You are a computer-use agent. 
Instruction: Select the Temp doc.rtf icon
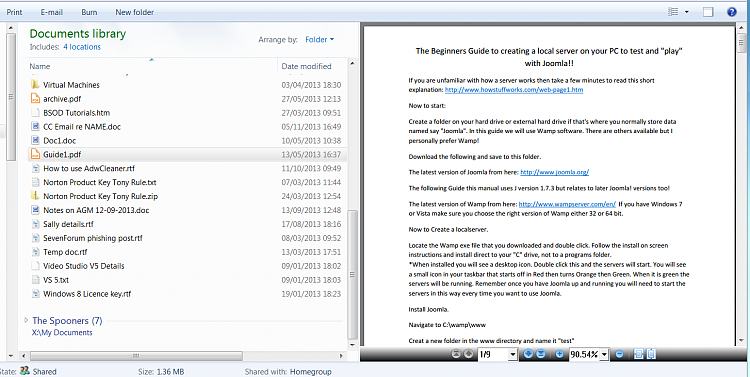(x=35, y=252)
